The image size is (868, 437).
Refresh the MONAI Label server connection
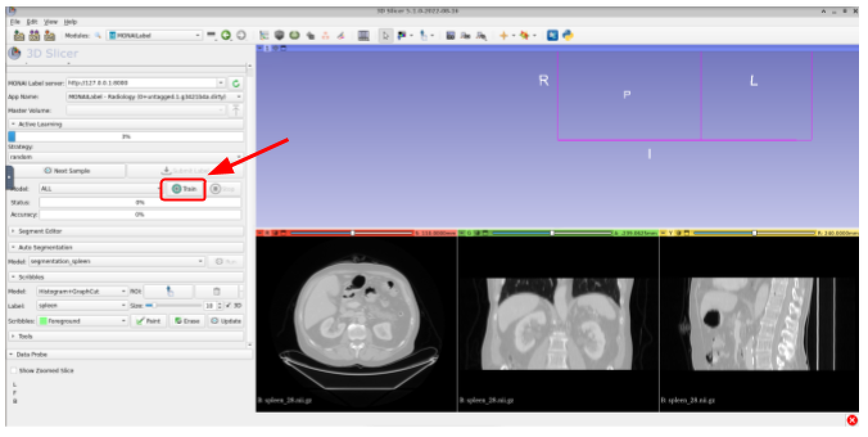tap(236, 83)
